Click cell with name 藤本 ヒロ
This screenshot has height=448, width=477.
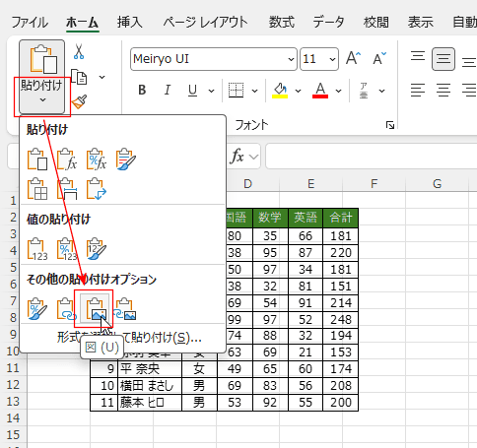click(150, 403)
